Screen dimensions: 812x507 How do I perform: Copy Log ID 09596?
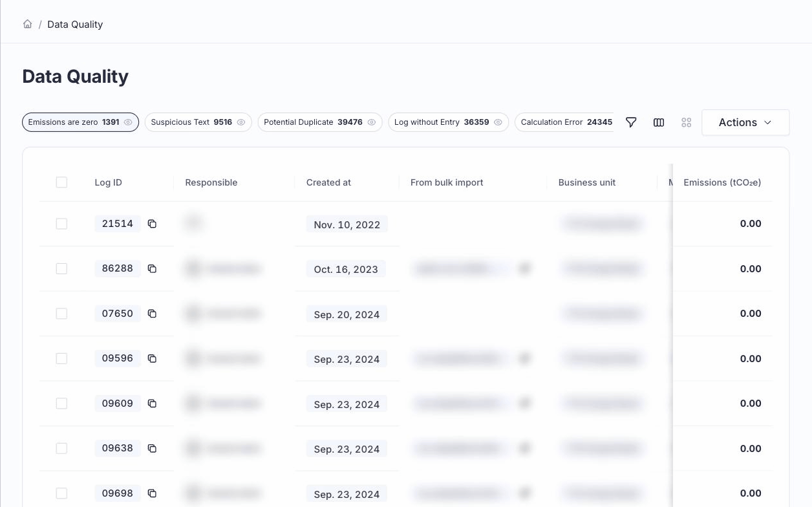[x=152, y=358]
